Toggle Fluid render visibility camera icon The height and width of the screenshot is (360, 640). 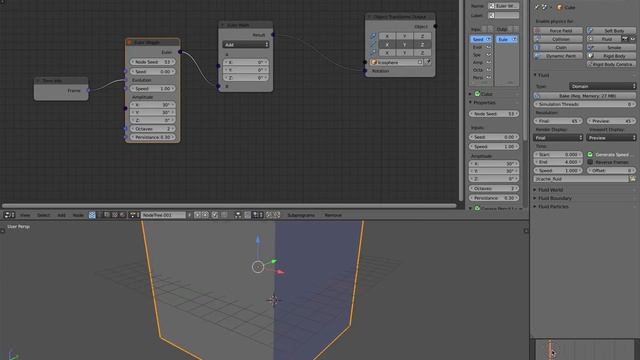(624, 39)
